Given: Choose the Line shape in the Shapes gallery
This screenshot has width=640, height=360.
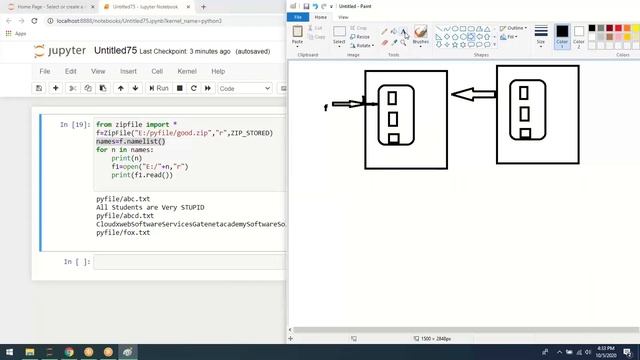Looking at the screenshot, I should (439, 29).
